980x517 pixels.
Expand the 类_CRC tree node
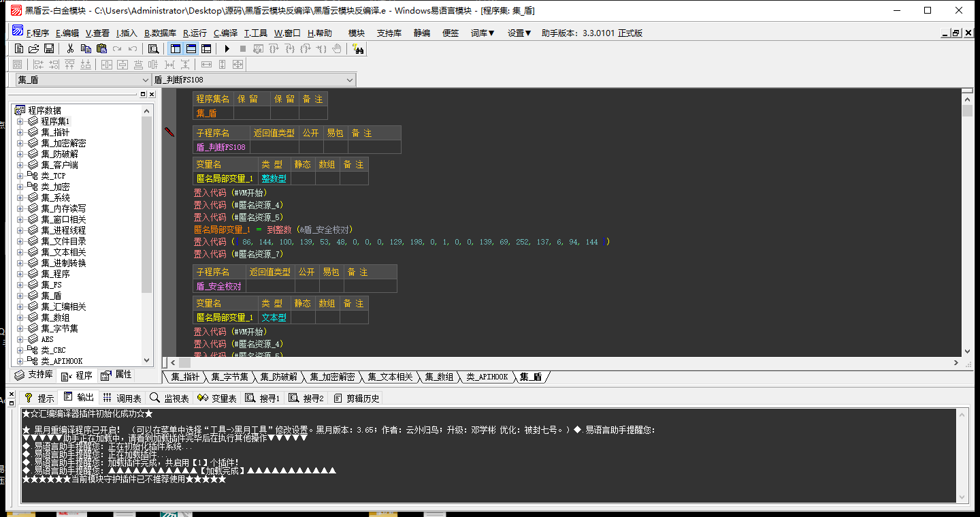pyautogui.click(x=20, y=350)
